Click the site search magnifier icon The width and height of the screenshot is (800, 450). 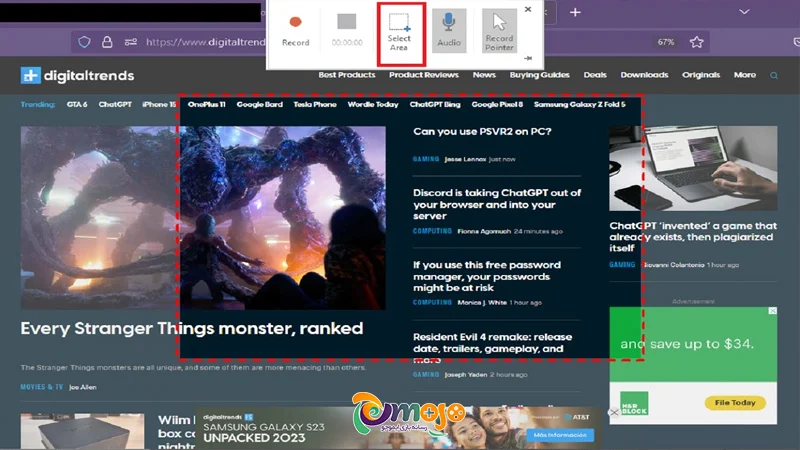(x=774, y=76)
